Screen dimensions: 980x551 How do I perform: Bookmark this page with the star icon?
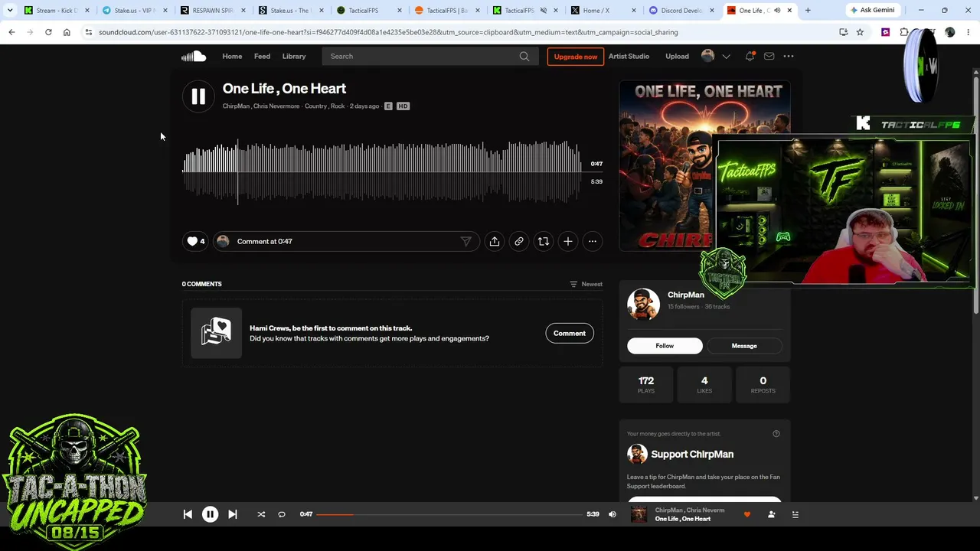click(x=861, y=32)
